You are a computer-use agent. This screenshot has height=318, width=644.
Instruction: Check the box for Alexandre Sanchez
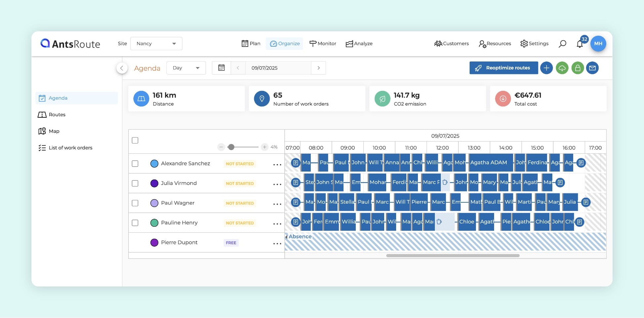(x=135, y=164)
